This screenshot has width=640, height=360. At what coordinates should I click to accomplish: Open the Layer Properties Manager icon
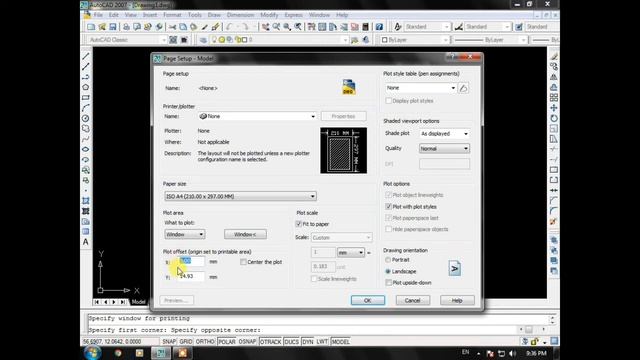[203, 40]
